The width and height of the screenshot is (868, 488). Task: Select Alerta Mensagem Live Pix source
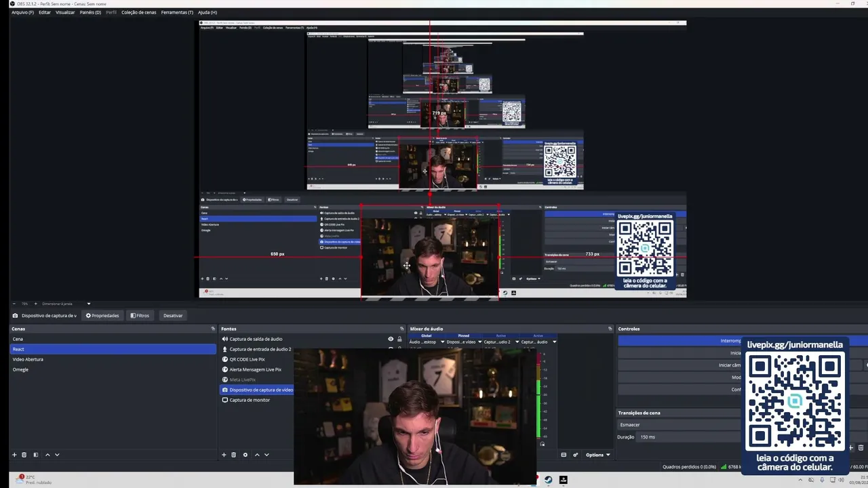tap(257, 369)
